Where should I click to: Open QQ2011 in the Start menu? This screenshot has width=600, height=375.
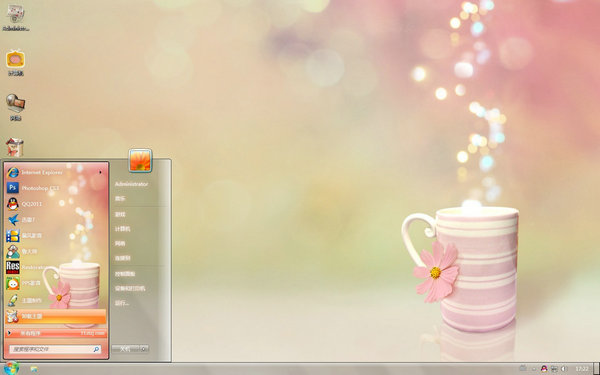tap(56, 204)
